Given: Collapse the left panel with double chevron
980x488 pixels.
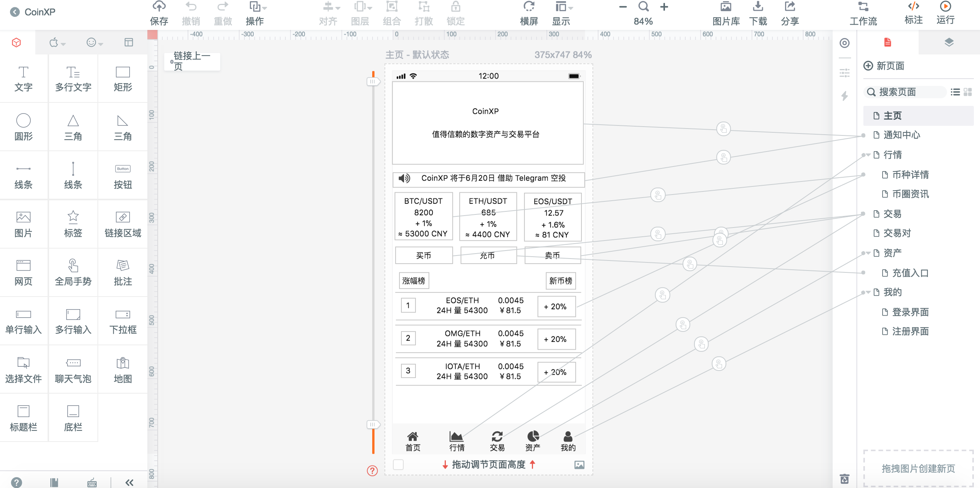Looking at the screenshot, I should tap(129, 482).
